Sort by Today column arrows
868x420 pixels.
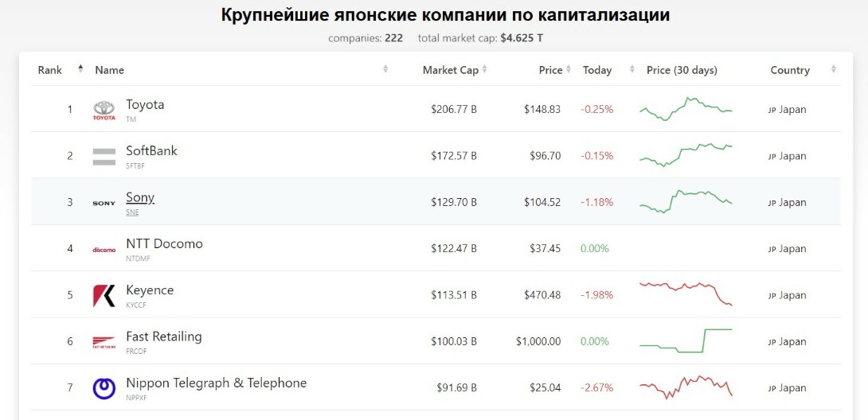pyautogui.click(x=631, y=69)
